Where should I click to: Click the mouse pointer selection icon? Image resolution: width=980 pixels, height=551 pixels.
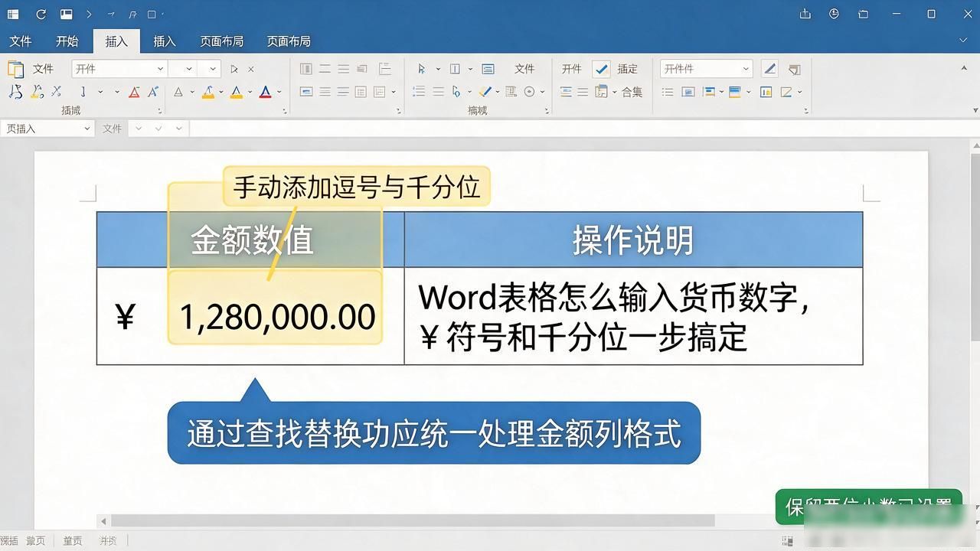[421, 69]
